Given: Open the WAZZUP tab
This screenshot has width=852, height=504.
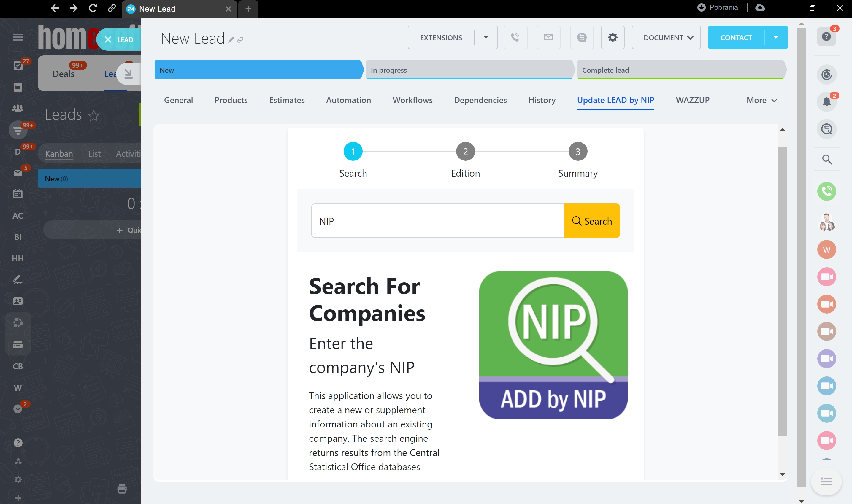Looking at the screenshot, I should pos(692,100).
